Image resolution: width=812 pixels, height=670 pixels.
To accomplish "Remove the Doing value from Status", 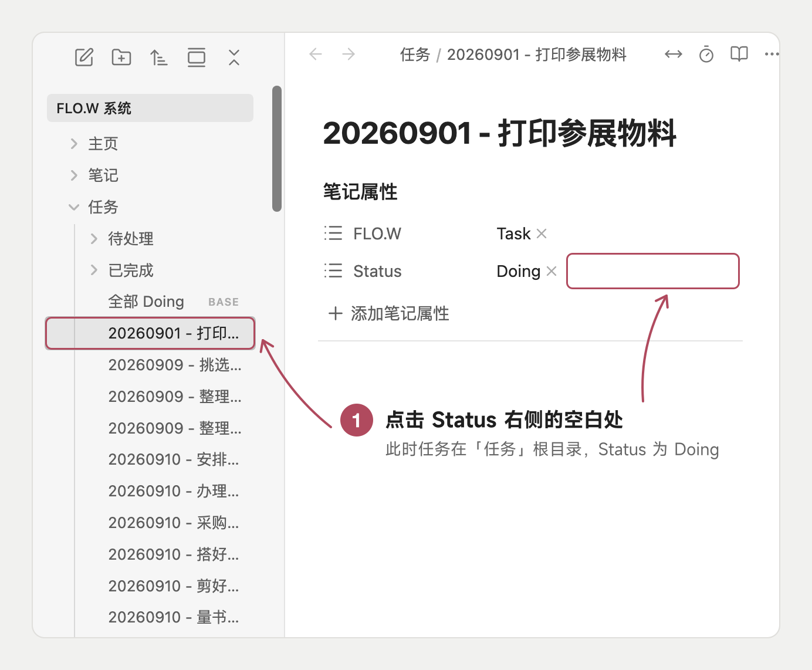I will (552, 271).
